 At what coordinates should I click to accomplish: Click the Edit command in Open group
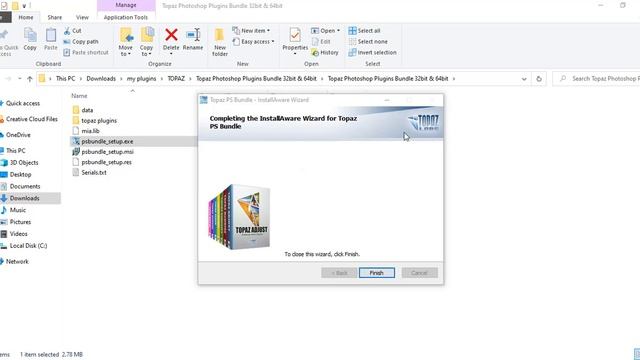tap(321, 42)
